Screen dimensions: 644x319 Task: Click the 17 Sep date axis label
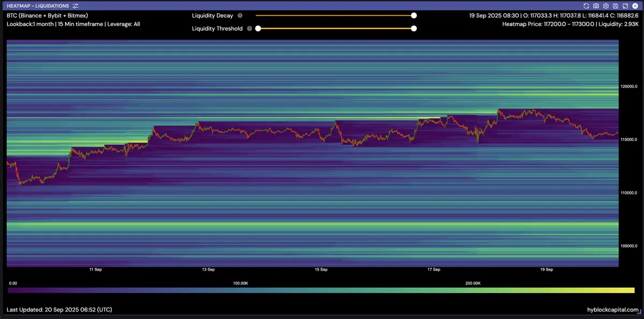coord(433,270)
